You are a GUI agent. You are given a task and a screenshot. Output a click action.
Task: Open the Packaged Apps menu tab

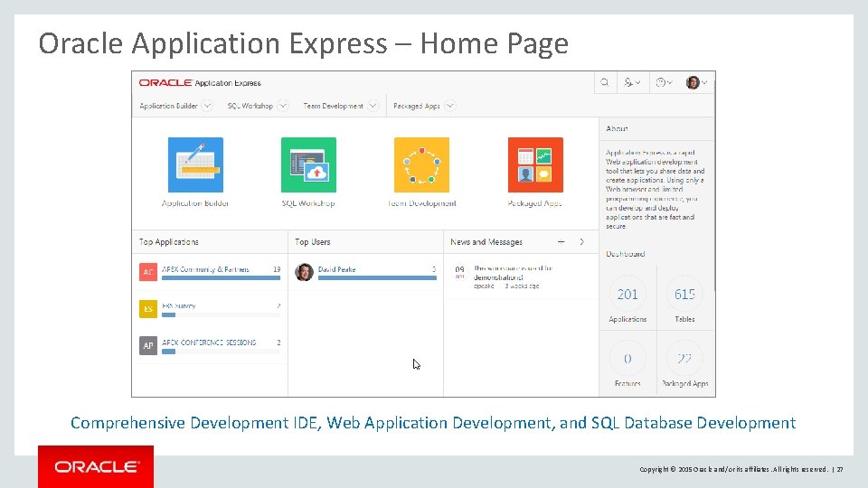[417, 106]
